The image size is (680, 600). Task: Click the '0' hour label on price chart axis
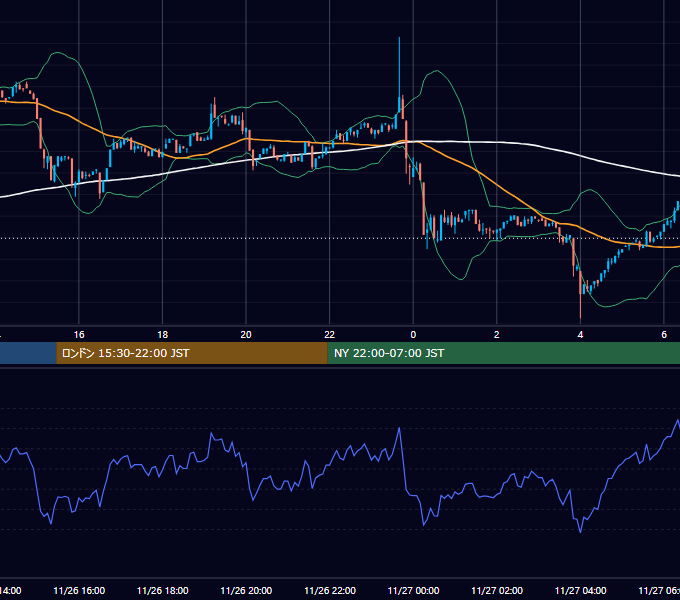(x=413, y=335)
